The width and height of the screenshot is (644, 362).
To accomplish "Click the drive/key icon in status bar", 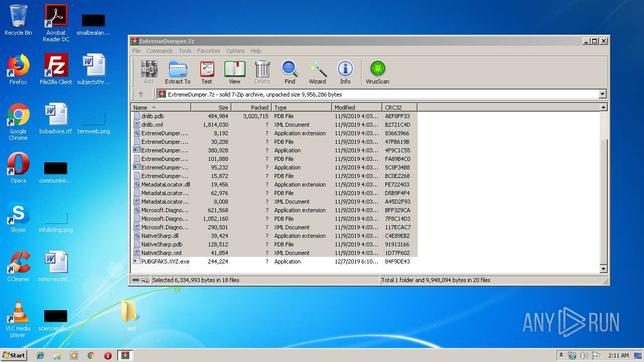I will 141,280.
